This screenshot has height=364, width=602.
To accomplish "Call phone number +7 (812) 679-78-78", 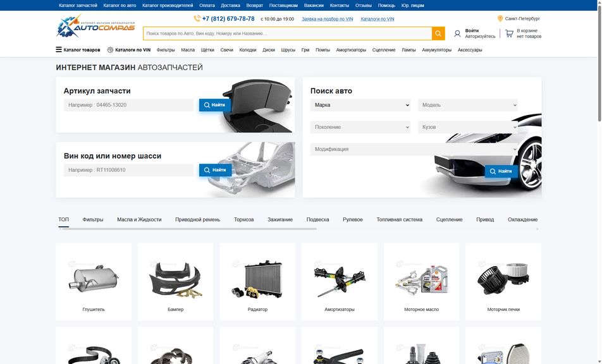I will tap(228, 18).
